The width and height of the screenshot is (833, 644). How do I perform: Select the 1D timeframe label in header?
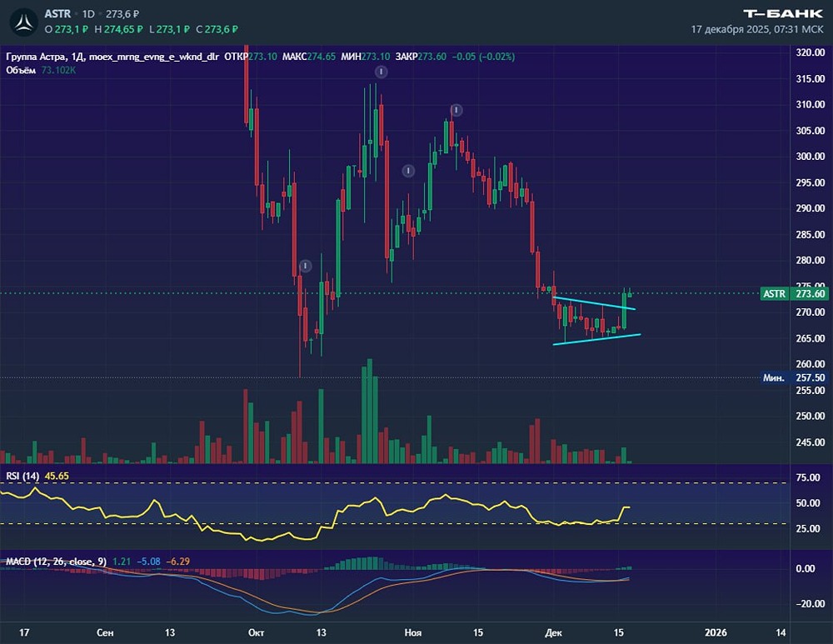pyautogui.click(x=88, y=14)
